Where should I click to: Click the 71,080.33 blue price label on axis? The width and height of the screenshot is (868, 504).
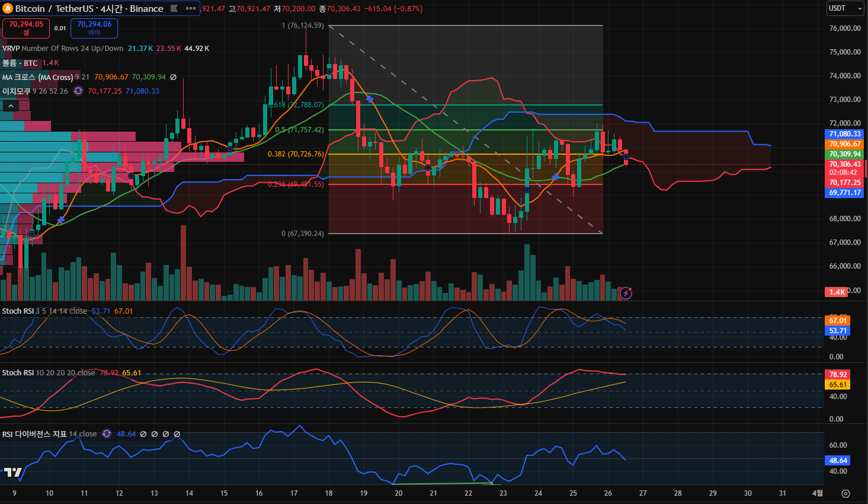(x=845, y=134)
